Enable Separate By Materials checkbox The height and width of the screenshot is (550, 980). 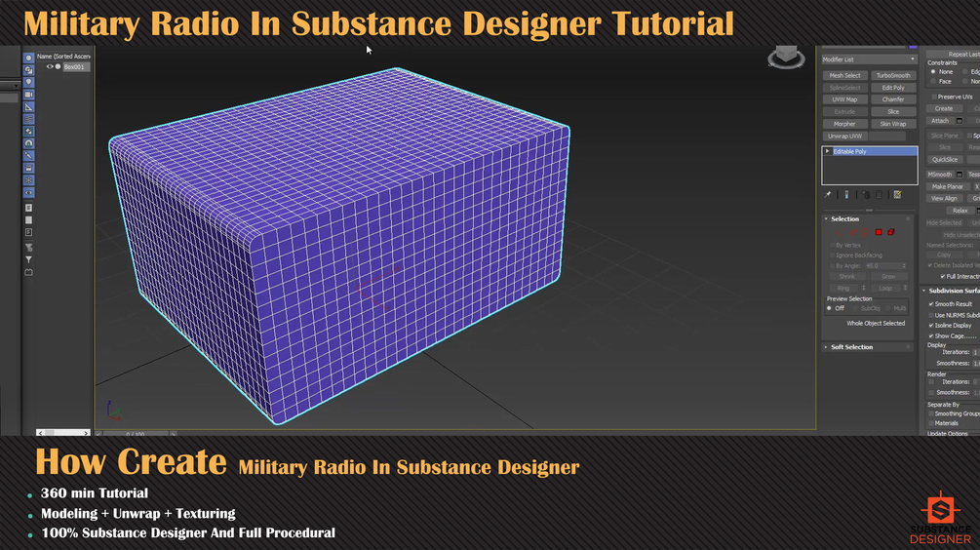pos(931,423)
